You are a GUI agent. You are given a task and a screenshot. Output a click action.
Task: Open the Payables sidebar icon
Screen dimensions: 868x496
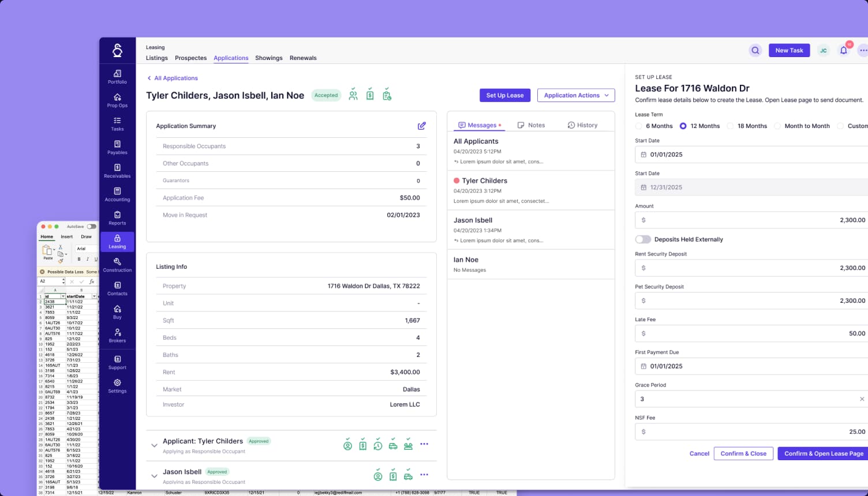(117, 148)
